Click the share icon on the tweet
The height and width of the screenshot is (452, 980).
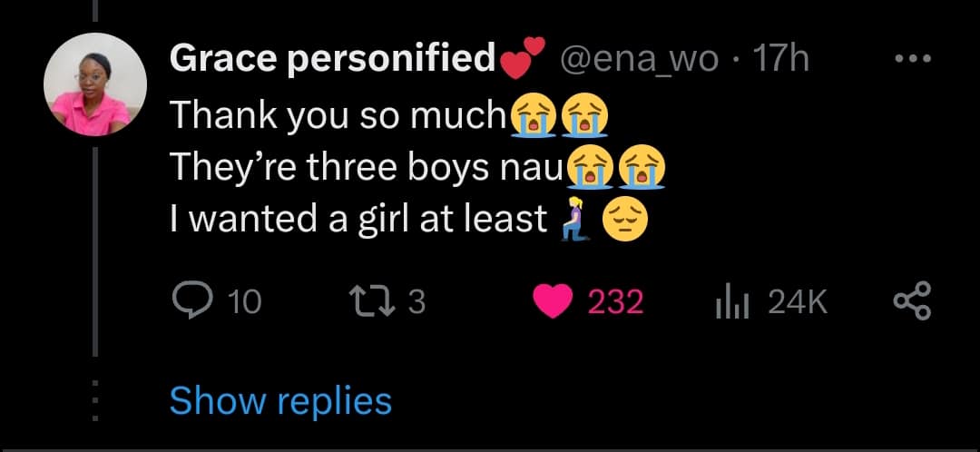click(x=911, y=301)
